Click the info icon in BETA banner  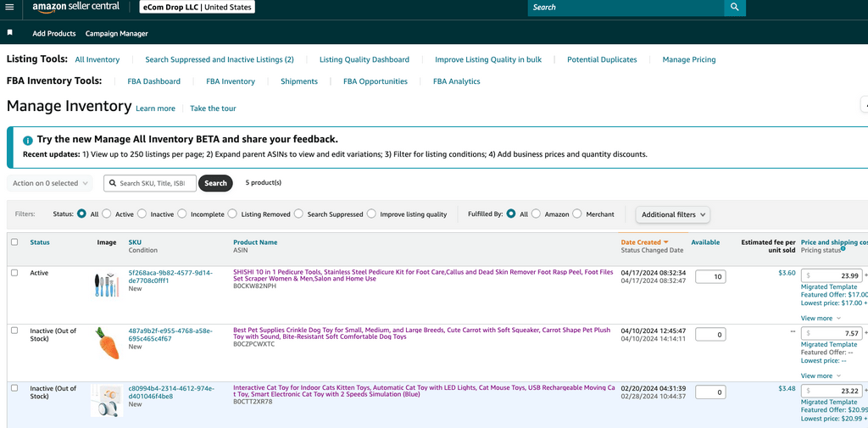28,140
